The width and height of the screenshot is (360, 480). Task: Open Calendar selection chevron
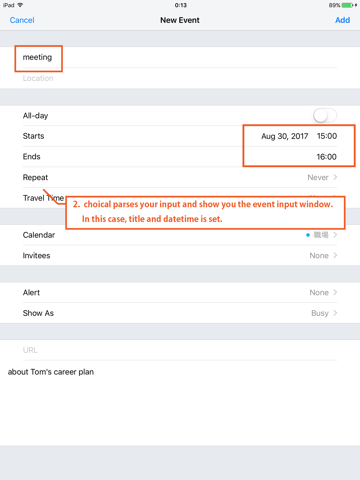(x=335, y=235)
